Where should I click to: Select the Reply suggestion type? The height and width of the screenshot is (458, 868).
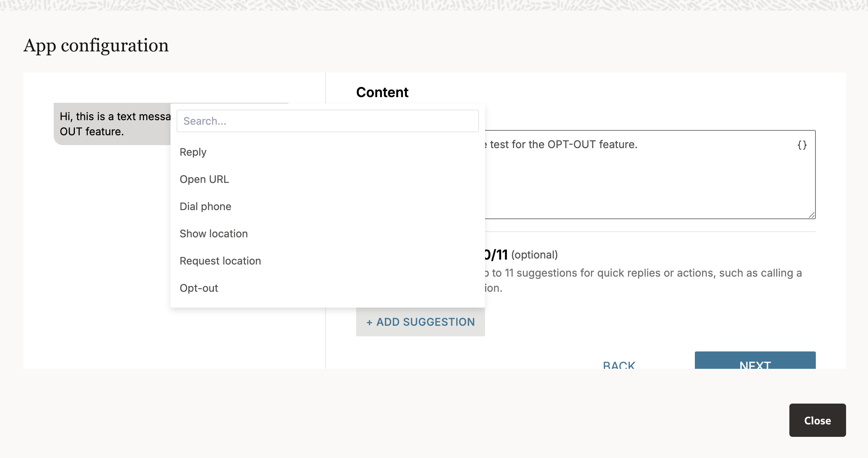point(193,152)
